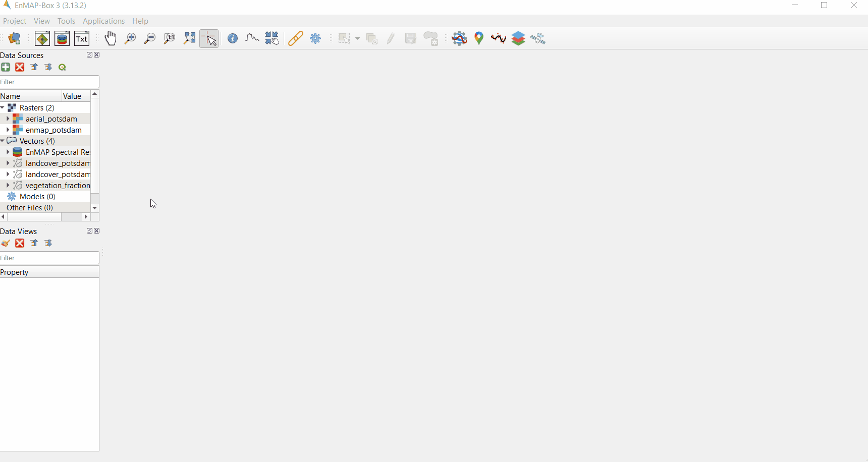The image size is (868, 462).
Task: Open the wave and gear application icon
Action: [x=459, y=39]
